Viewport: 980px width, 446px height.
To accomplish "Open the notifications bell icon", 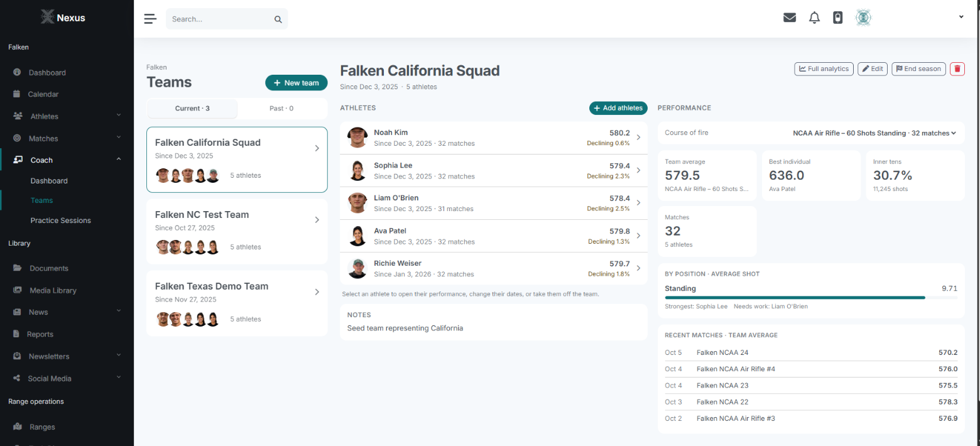I will point(814,18).
